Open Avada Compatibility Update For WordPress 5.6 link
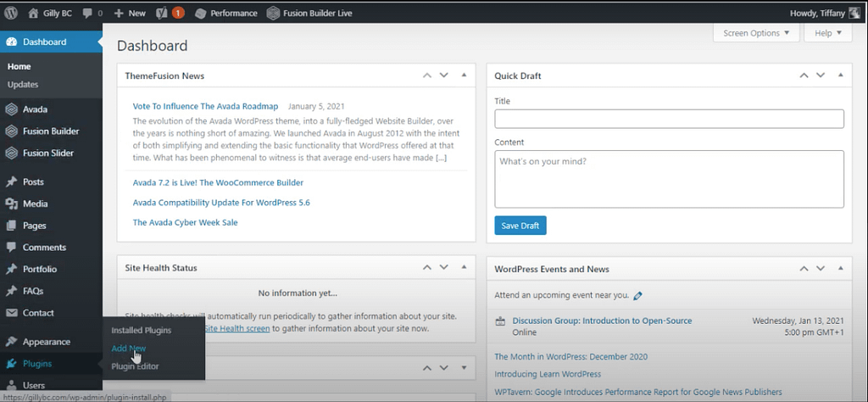Image resolution: width=868 pixels, height=402 pixels. (221, 203)
